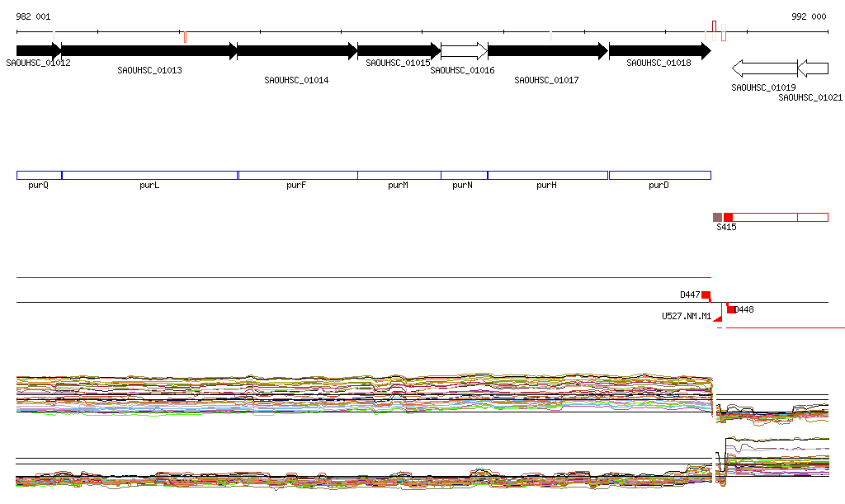Click the purL blue-outlined segment box
This screenshot has width=845, height=504.
click(x=149, y=175)
